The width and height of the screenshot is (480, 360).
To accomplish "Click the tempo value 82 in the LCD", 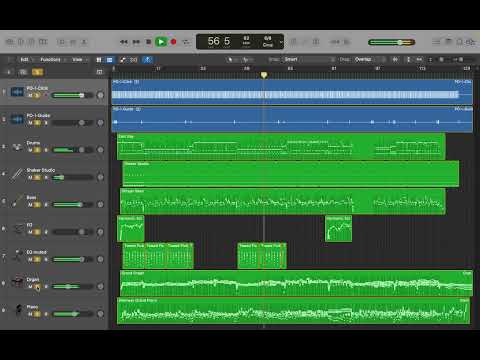I will (246, 38).
